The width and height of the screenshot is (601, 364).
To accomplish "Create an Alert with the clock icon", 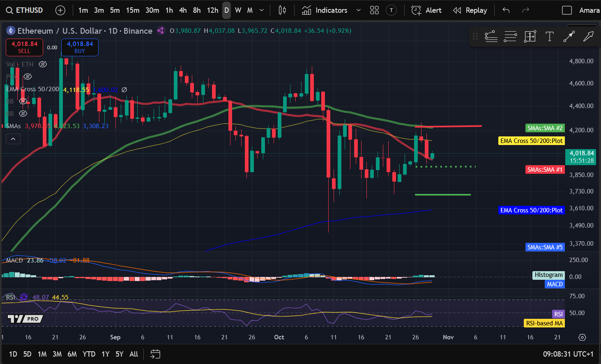I will point(416,10).
